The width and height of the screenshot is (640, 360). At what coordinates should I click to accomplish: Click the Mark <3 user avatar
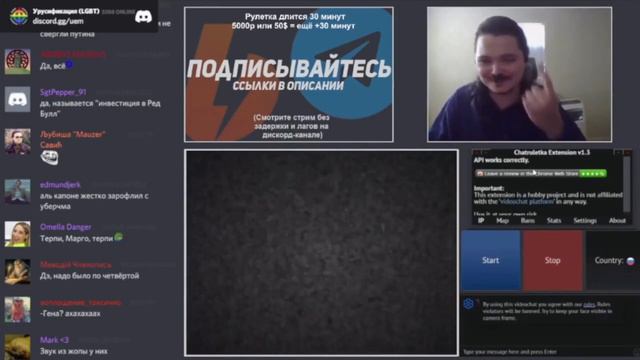point(18,347)
